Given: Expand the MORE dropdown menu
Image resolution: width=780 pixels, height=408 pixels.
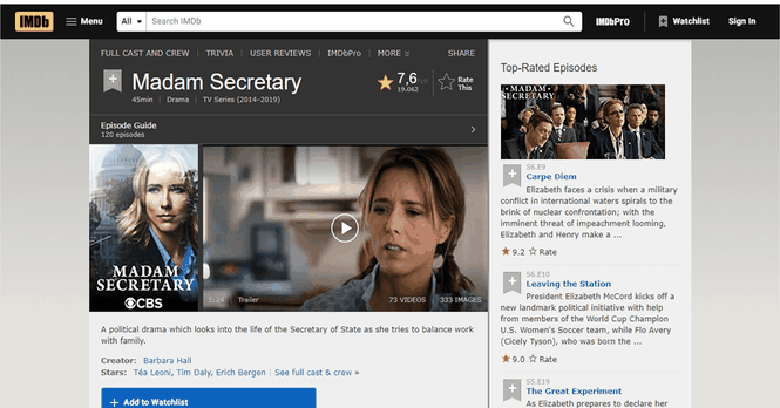Looking at the screenshot, I should click(x=392, y=53).
